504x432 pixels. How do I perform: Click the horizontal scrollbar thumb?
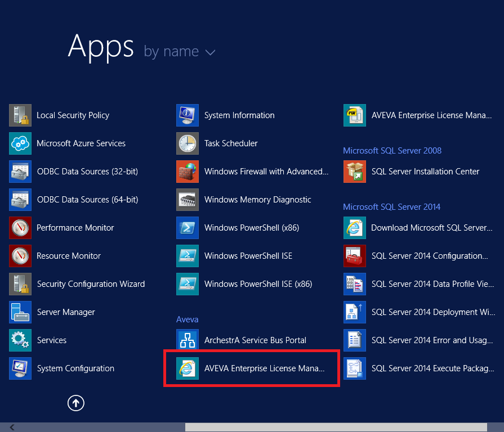pyautogui.click(x=336, y=427)
